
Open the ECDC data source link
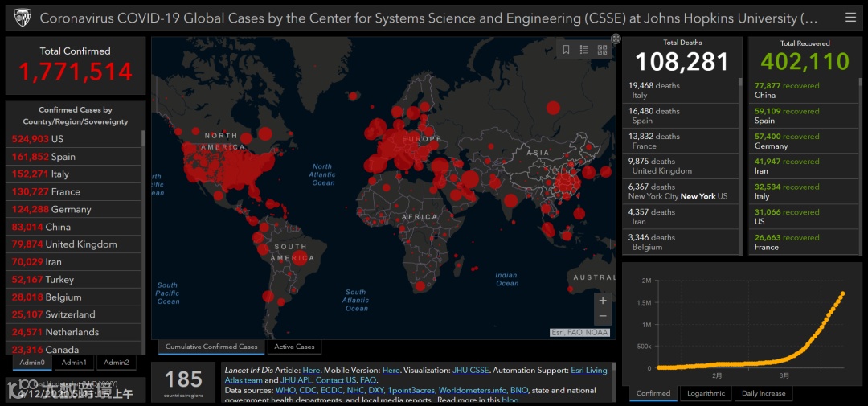point(330,391)
